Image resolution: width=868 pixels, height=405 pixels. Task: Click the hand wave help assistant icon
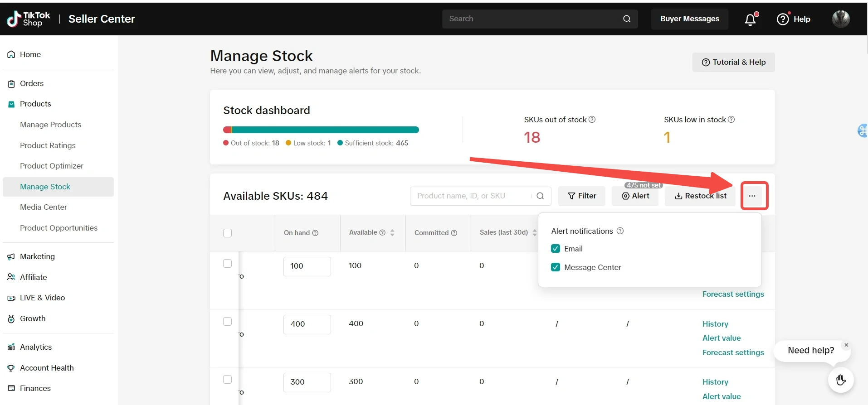click(840, 380)
